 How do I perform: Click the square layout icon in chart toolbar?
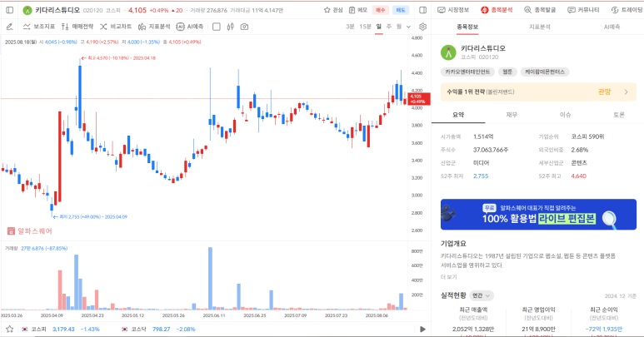[217, 27]
